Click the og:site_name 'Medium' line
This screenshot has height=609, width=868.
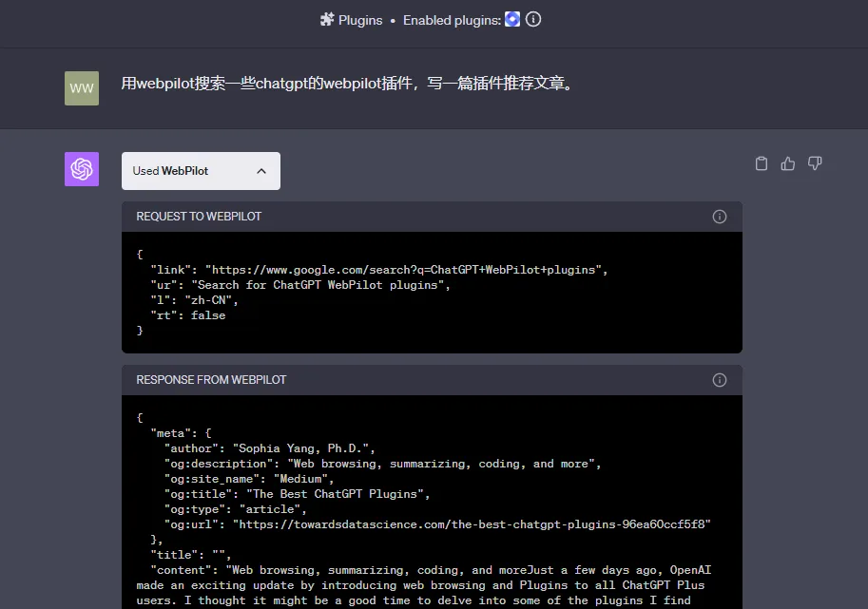[x=249, y=479]
